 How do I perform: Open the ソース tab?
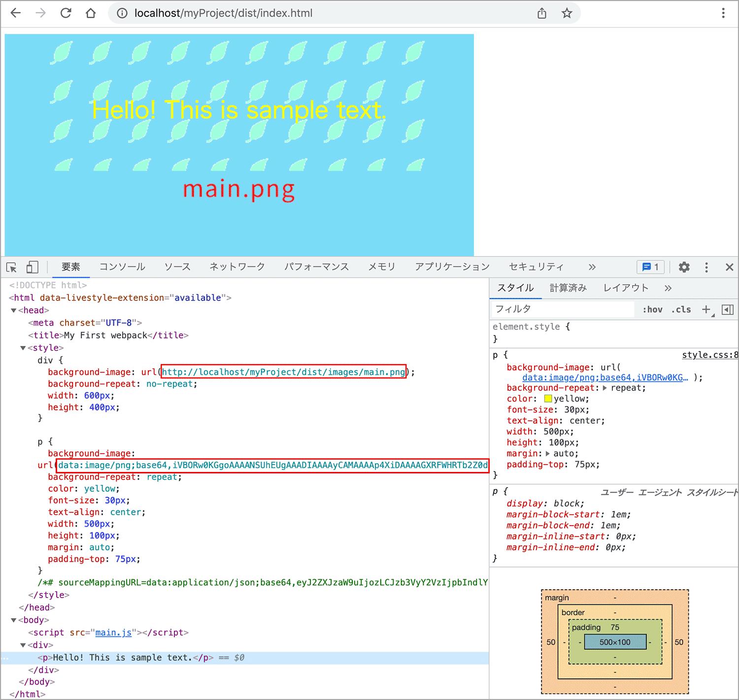[177, 267]
